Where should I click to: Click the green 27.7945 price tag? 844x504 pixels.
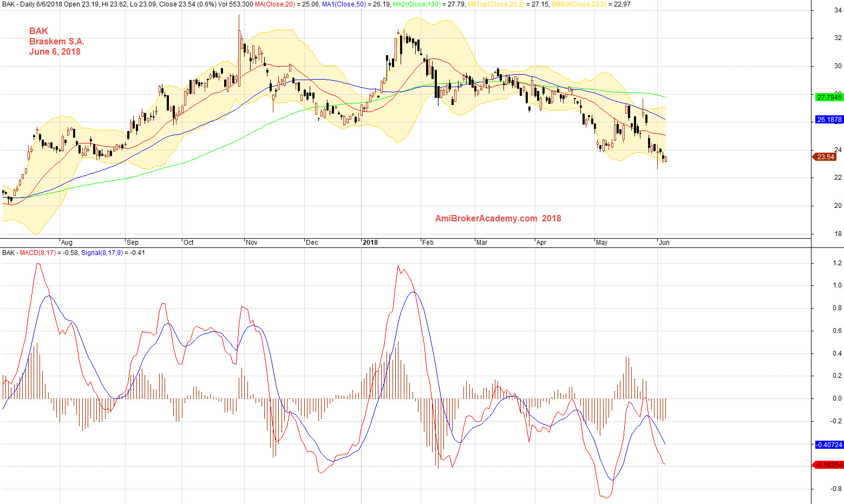[x=829, y=97]
